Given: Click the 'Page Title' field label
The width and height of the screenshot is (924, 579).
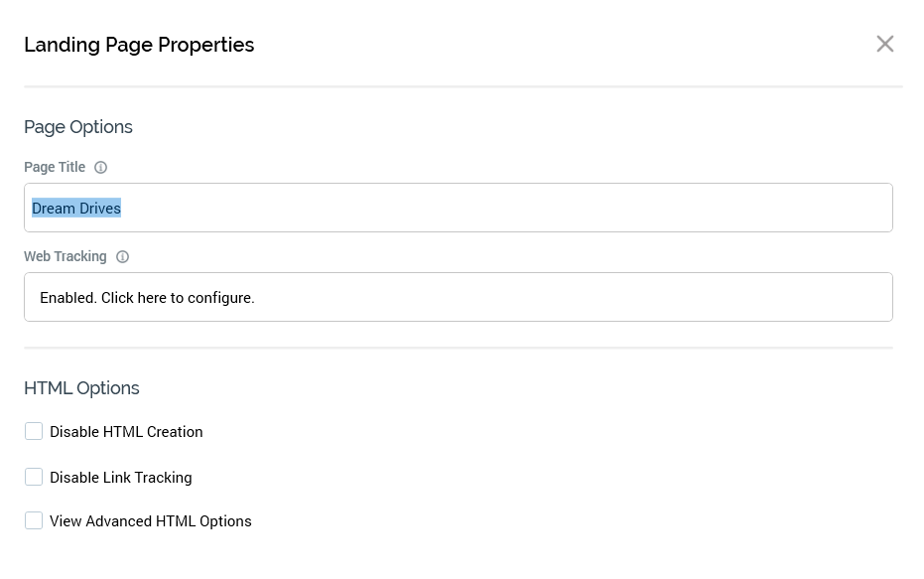Looking at the screenshot, I should pyautogui.click(x=55, y=167).
